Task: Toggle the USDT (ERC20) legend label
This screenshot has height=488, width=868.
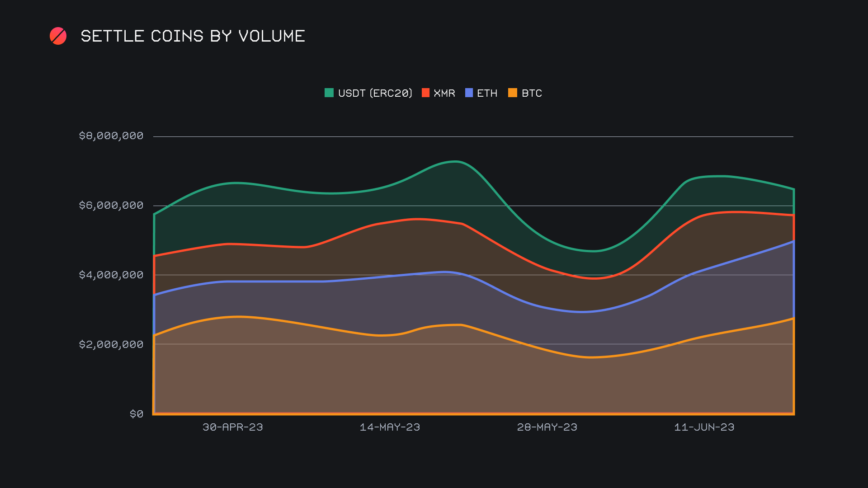Action: coord(375,93)
